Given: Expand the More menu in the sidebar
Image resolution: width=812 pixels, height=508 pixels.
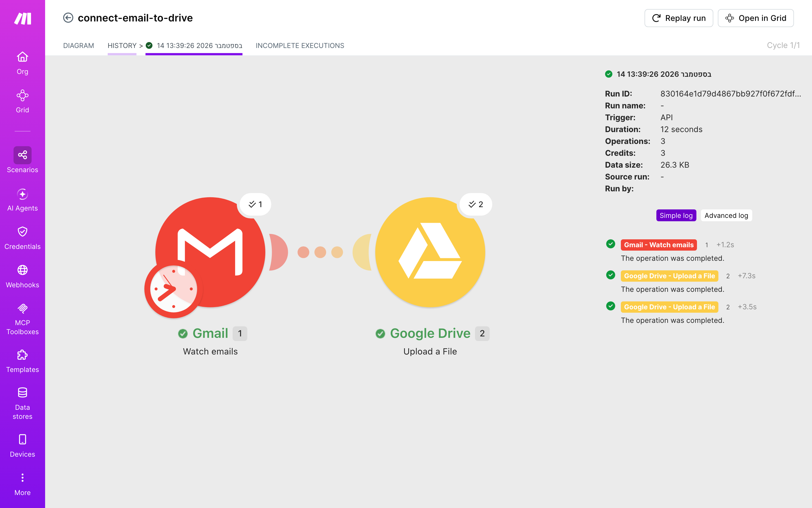Looking at the screenshot, I should click(23, 484).
